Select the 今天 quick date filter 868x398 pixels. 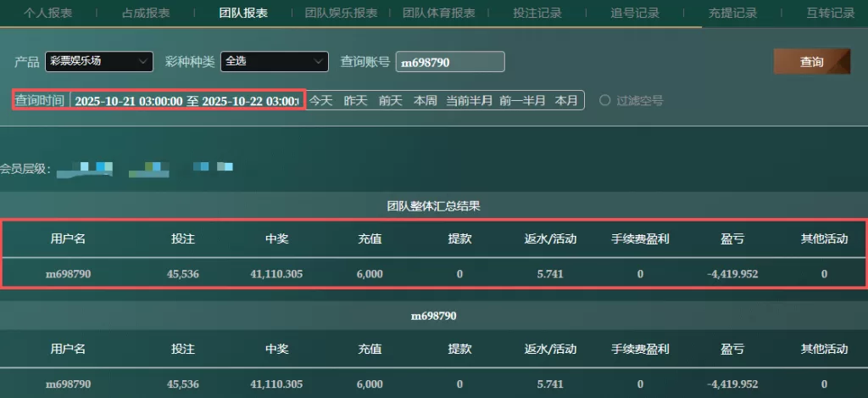(x=320, y=100)
